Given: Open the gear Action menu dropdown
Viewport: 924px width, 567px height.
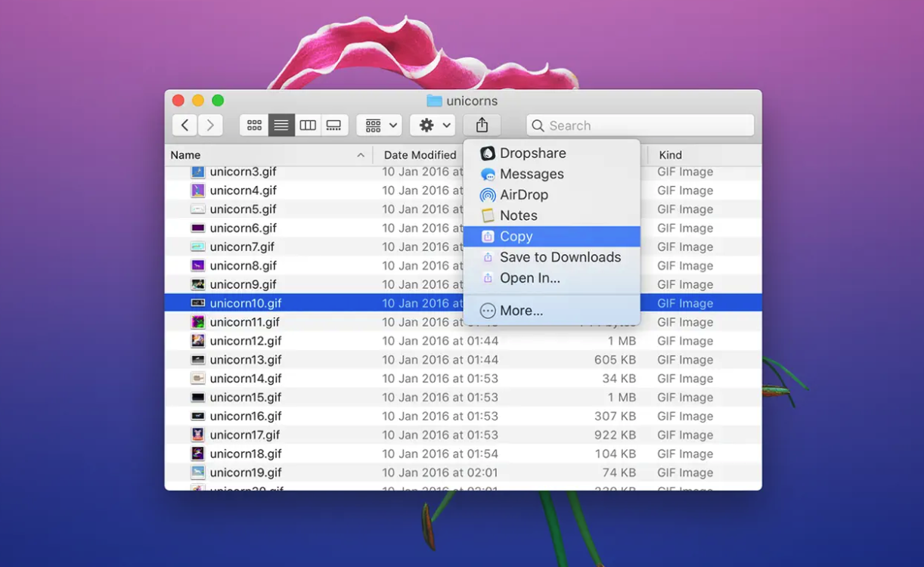Looking at the screenshot, I should (435, 125).
